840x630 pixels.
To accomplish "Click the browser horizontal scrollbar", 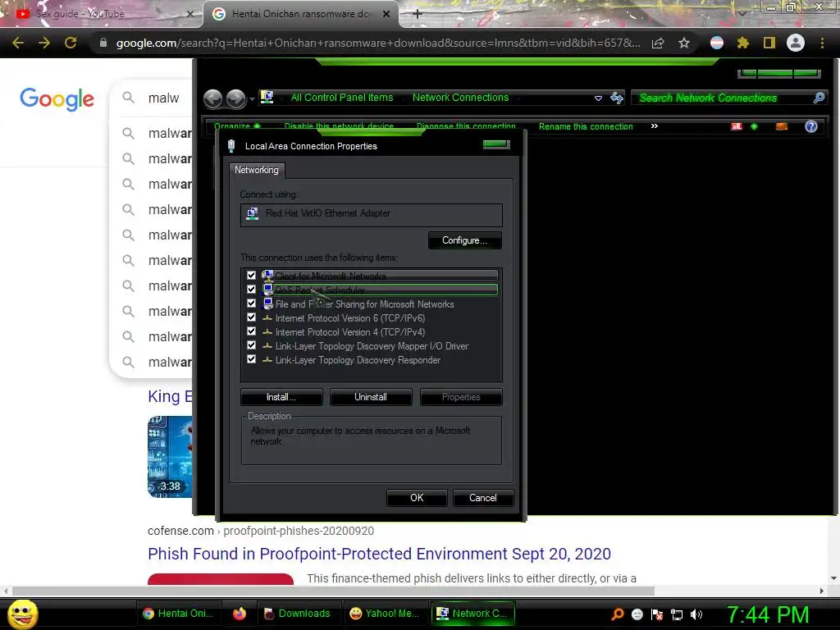I will pos(332,591).
